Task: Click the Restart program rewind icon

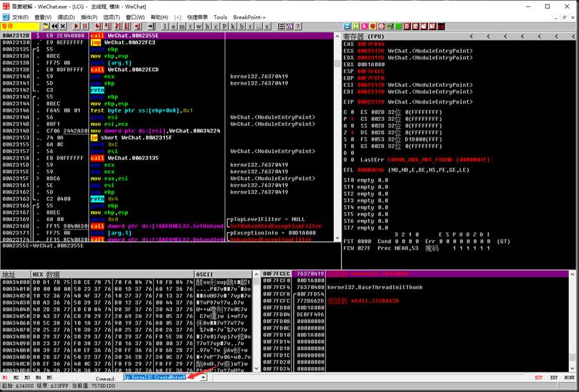Action: pos(55,26)
